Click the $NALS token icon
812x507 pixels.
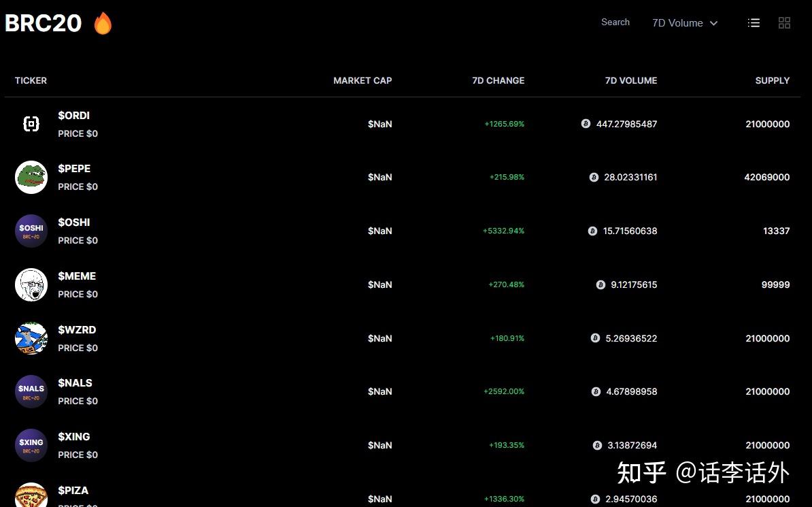31,391
